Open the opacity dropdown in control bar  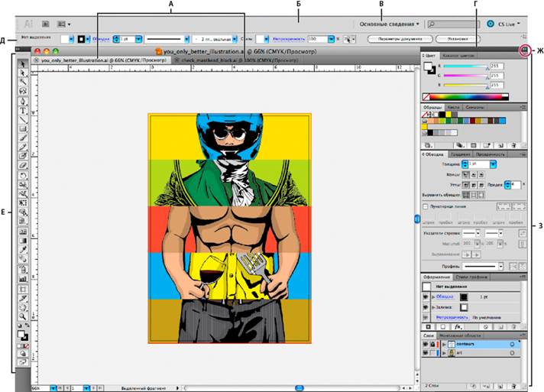[x=332, y=39]
